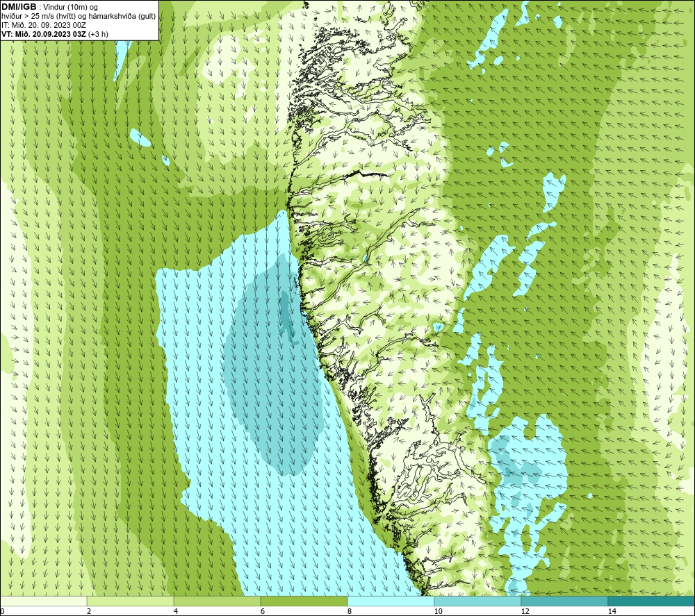Click the scale label '2'
The width and height of the screenshot is (695, 616).
pos(89,611)
